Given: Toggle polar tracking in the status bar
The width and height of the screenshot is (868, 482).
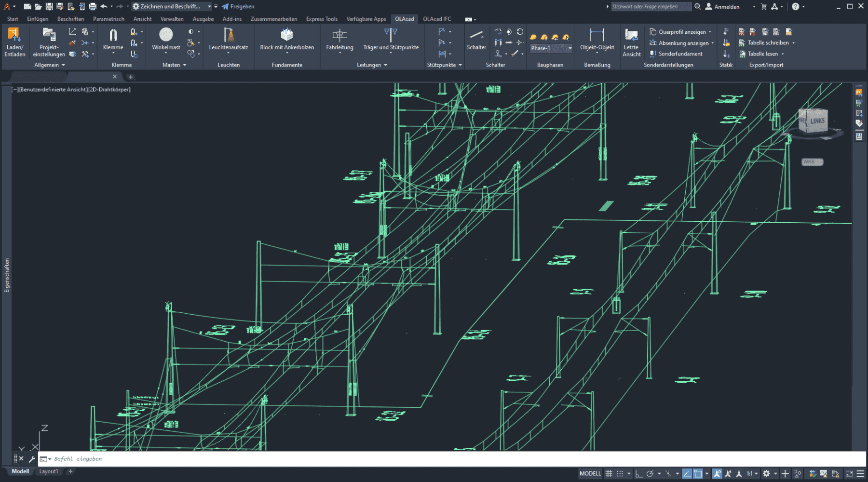Looking at the screenshot, I should [x=651, y=474].
